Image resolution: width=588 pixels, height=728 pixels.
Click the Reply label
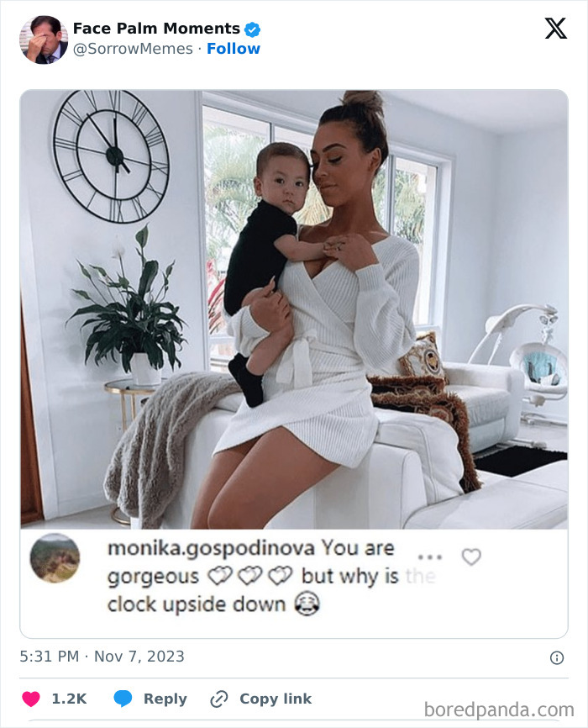(165, 699)
